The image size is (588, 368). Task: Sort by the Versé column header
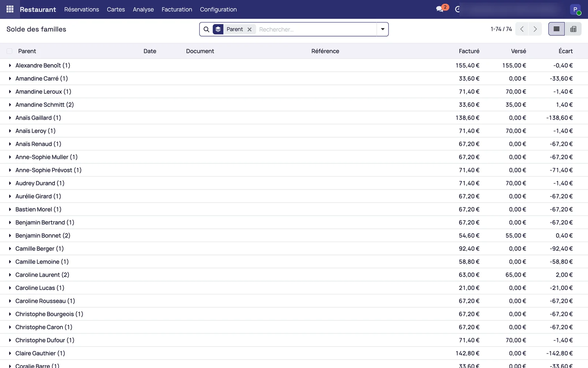click(519, 51)
